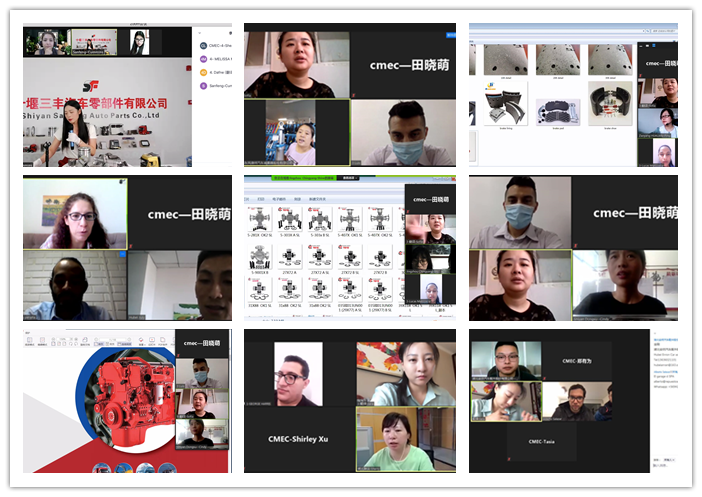
Task: Click the red SF logo in Sanfeng showroom video
Action: (x=91, y=86)
